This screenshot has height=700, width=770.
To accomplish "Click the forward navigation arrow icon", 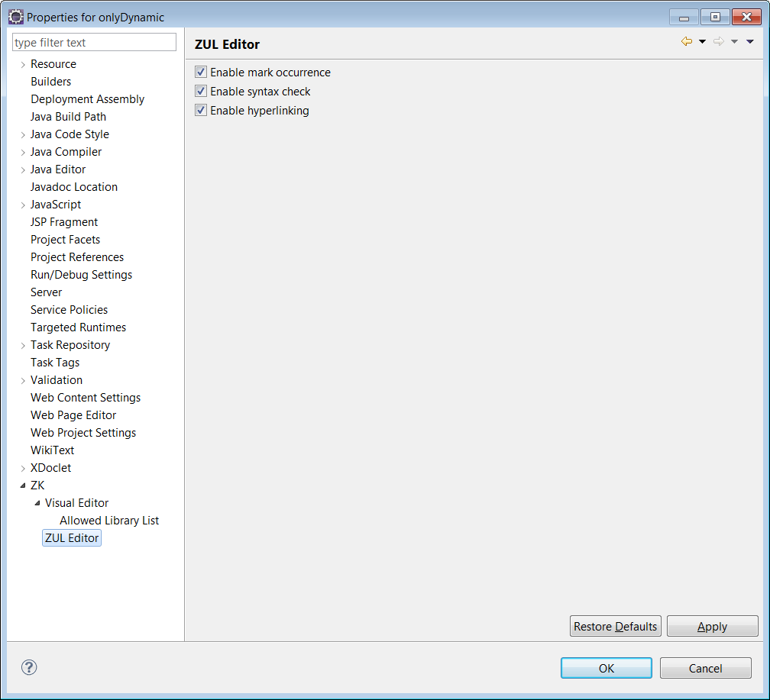I will pos(718,42).
